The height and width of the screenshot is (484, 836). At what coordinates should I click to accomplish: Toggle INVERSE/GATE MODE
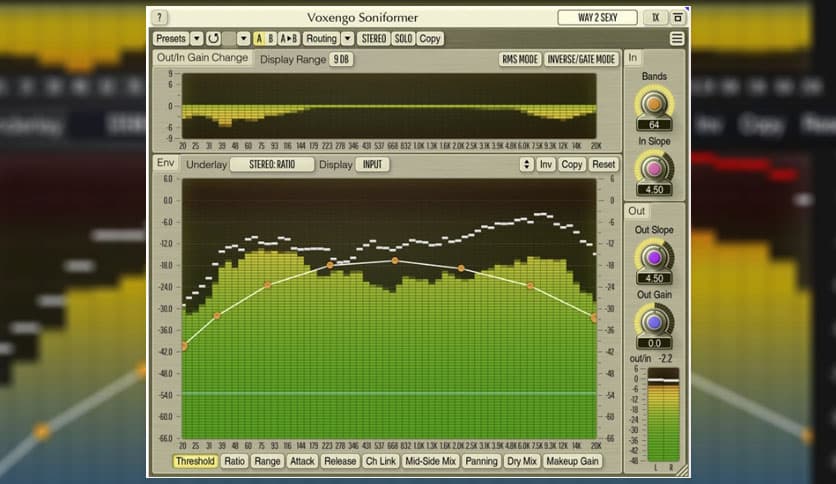pos(581,59)
